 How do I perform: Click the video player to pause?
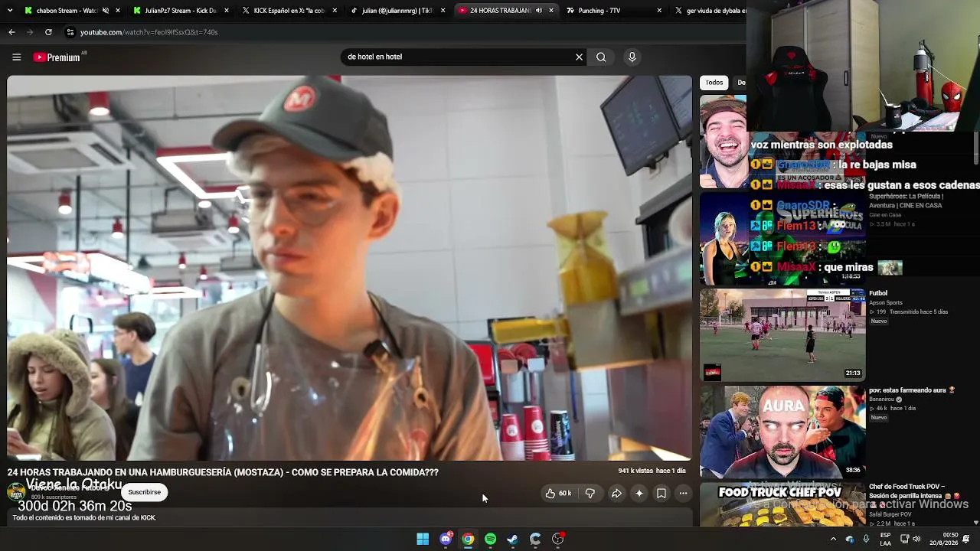click(x=349, y=268)
